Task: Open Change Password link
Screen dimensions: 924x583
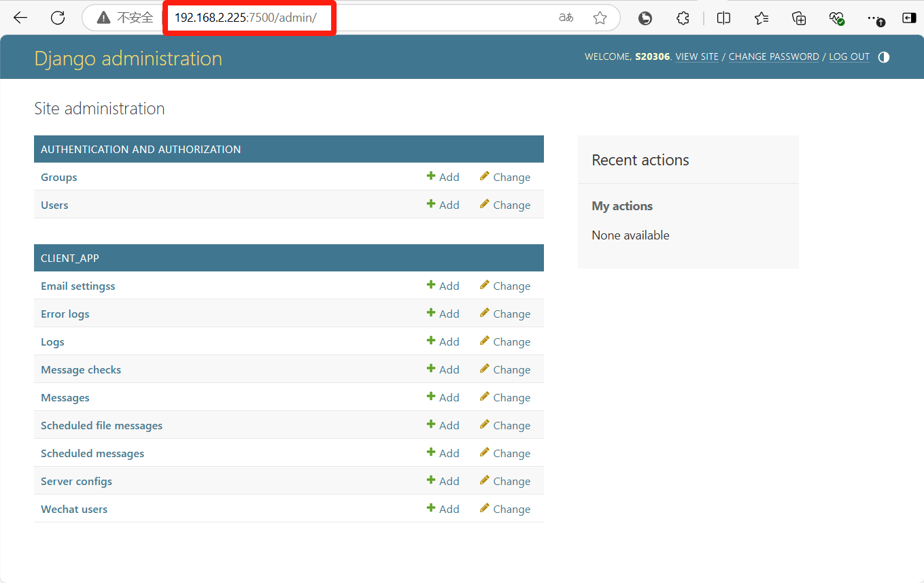Action: tap(774, 57)
